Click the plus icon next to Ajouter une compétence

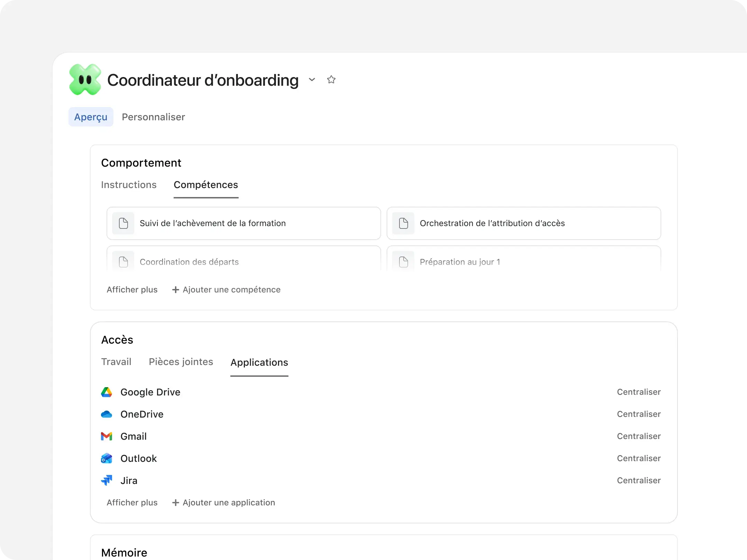tap(176, 290)
